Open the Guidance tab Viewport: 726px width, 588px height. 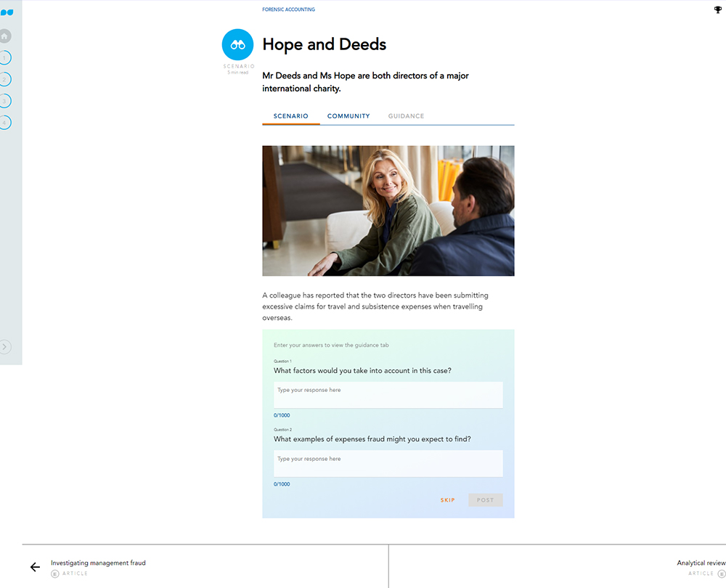click(x=406, y=116)
